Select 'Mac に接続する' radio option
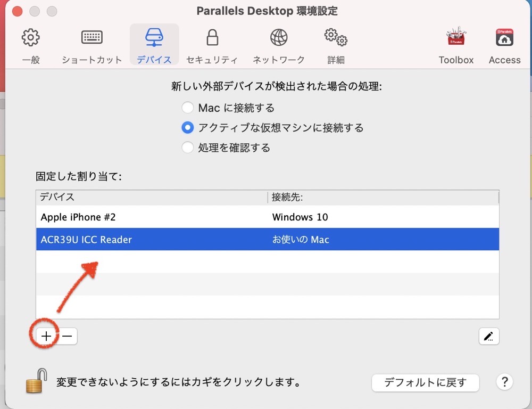Viewport: 532px width, 409px height. 188,108
